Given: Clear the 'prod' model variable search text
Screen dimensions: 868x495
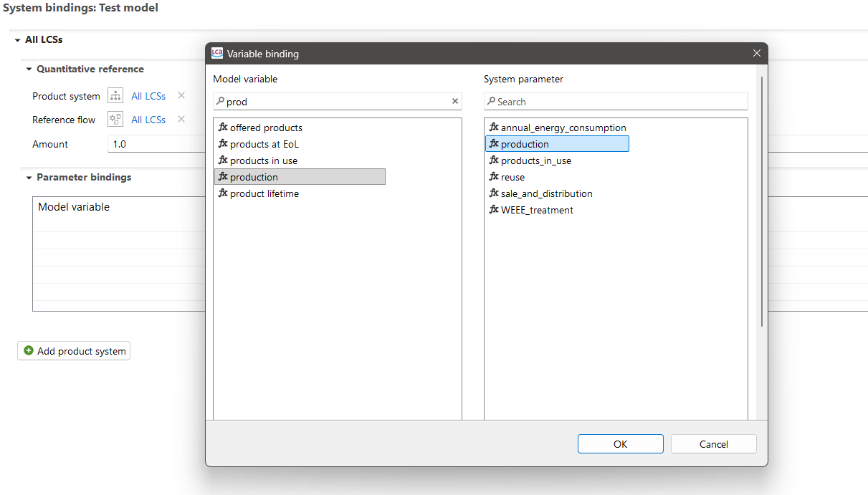Looking at the screenshot, I should pyautogui.click(x=454, y=102).
